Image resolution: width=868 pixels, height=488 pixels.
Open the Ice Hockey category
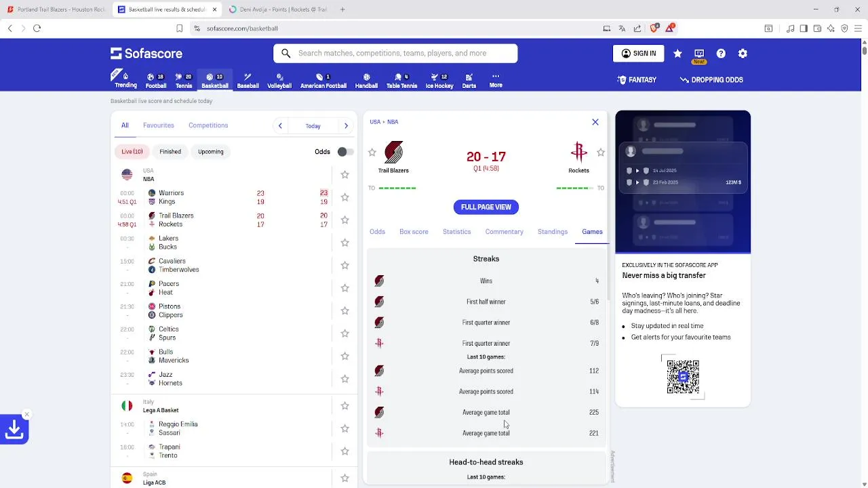point(439,80)
